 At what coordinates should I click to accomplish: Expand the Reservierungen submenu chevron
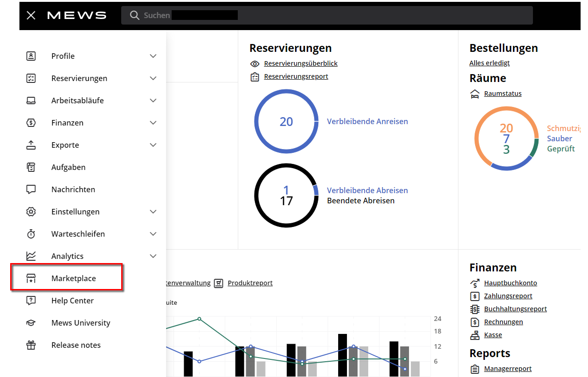[x=153, y=78]
